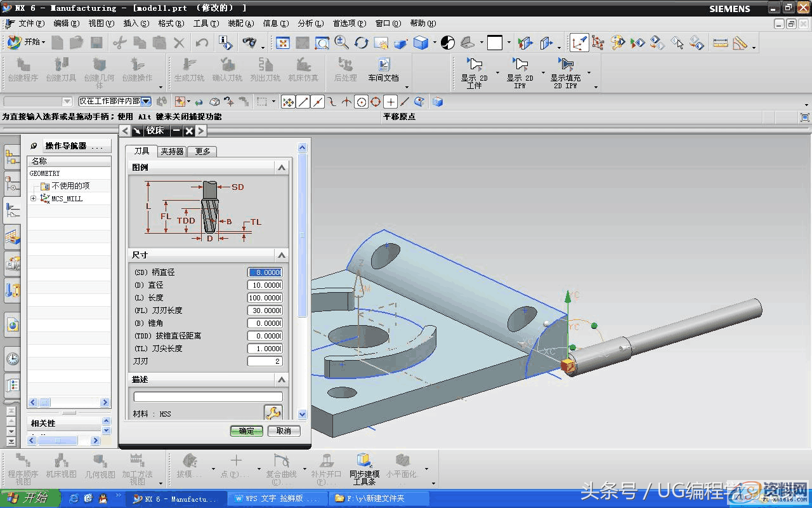
Task: Expand the MCS_MILL tree node
Action: click(33, 199)
